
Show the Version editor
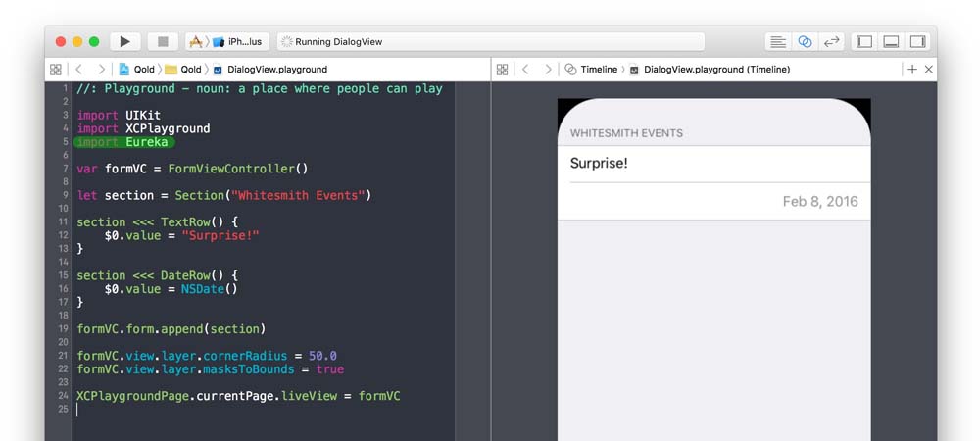click(x=831, y=42)
